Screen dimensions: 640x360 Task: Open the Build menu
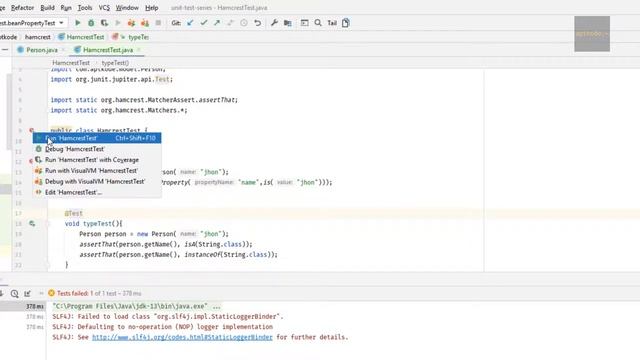coord(47,8)
